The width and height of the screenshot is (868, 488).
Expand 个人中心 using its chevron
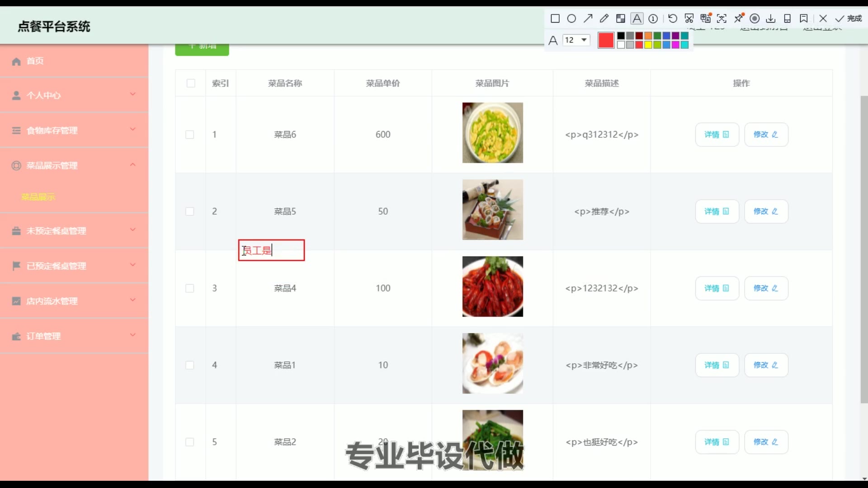pyautogui.click(x=133, y=94)
